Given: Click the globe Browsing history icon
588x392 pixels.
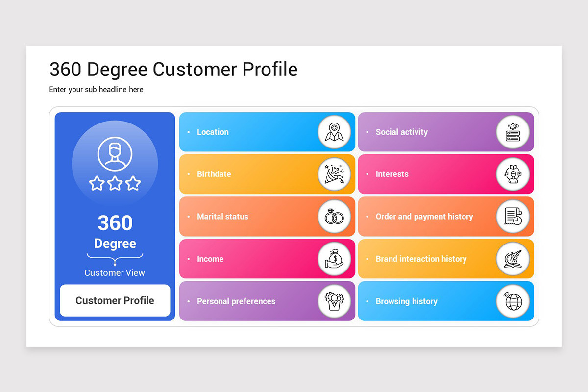Looking at the screenshot, I should click(x=513, y=301).
